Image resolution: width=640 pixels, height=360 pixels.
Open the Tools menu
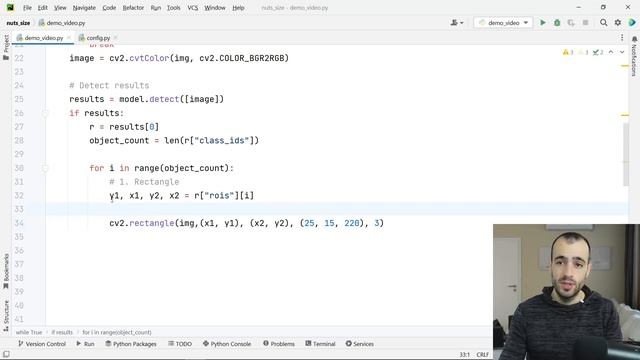173,8
